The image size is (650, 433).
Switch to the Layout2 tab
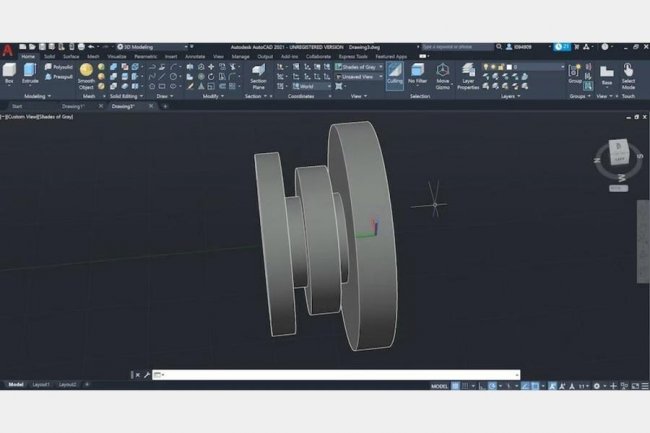(67, 385)
